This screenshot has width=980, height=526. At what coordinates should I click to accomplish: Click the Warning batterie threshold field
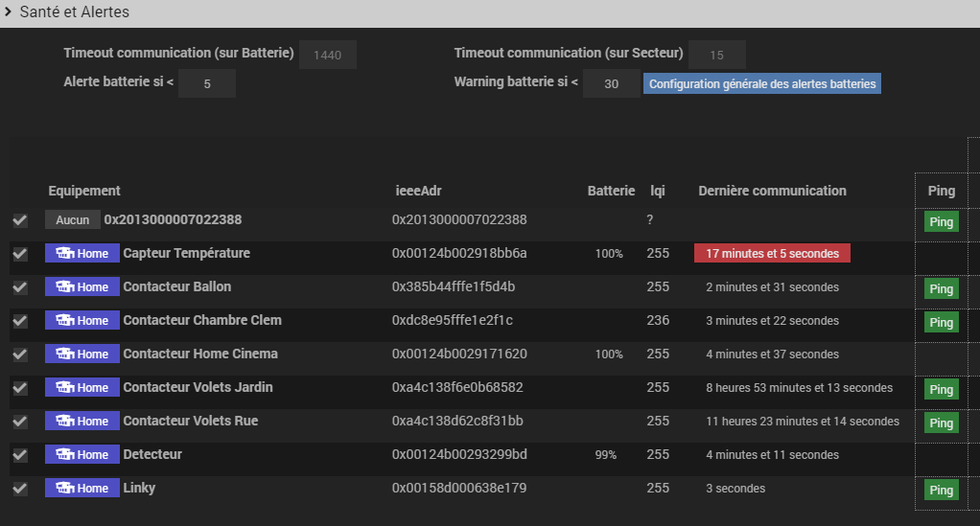[611, 84]
